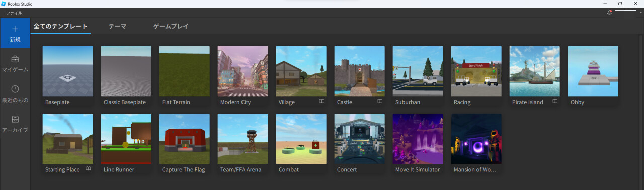Click the Combat label text
This screenshot has height=190, width=644.
click(289, 170)
